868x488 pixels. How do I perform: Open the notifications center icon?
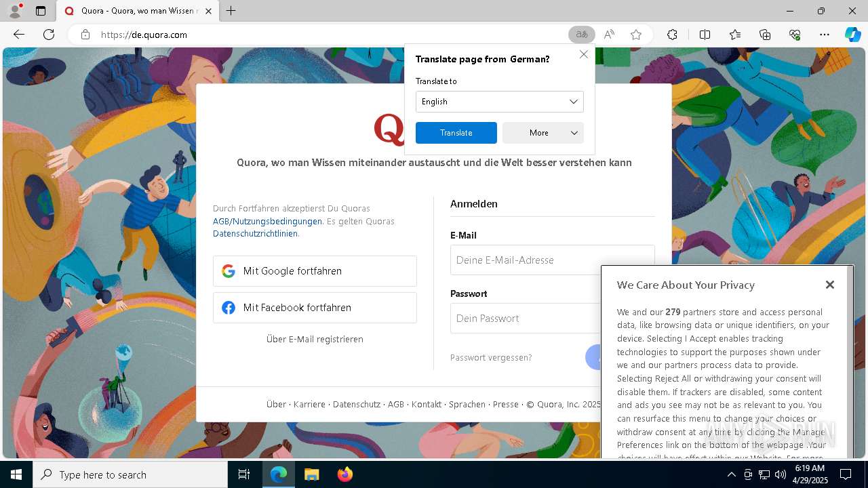[846, 474]
